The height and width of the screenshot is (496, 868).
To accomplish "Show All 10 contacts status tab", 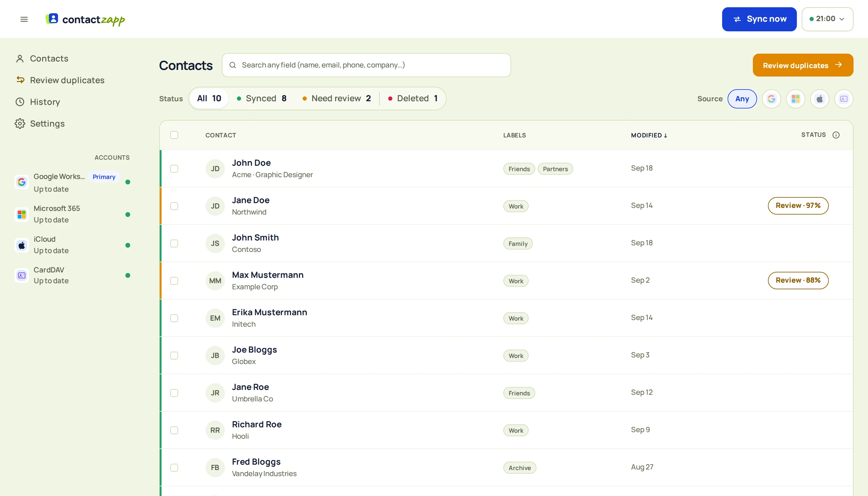I will [209, 99].
